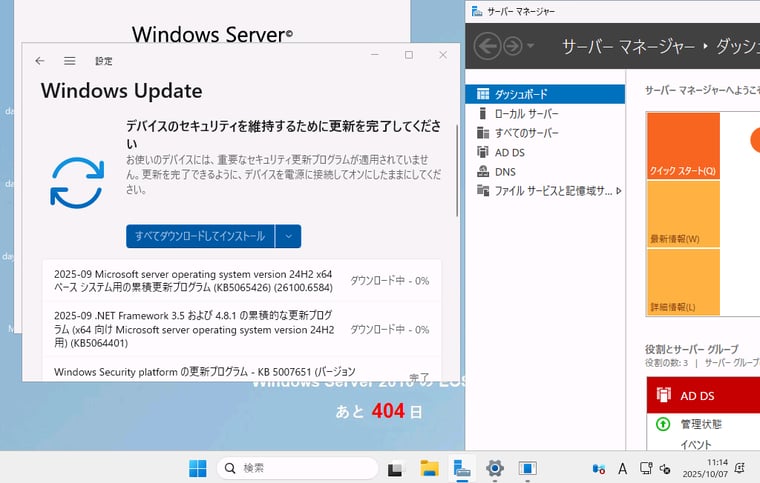Open the notification center icon
Image resolution: width=760 pixels, height=483 pixels.
click(740, 468)
